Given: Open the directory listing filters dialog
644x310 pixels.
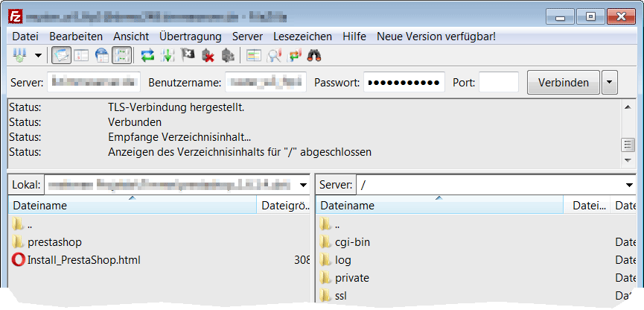Looking at the screenshot, I should click(253, 55).
